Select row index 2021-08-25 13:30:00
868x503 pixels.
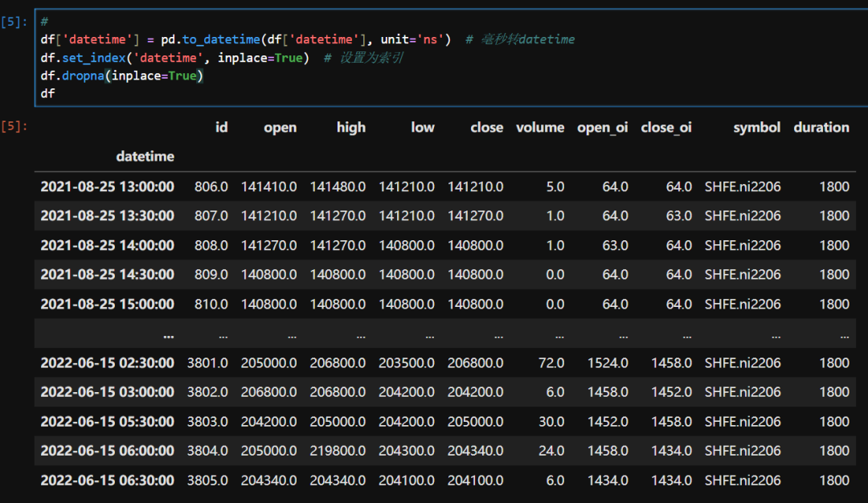(x=108, y=216)
